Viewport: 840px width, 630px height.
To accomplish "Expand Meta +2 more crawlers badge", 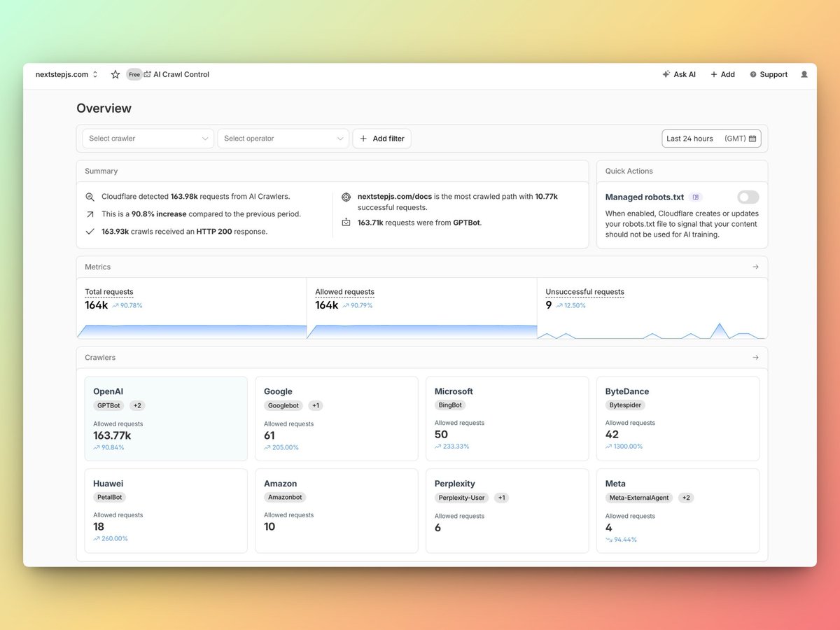I will coord(686,498).
